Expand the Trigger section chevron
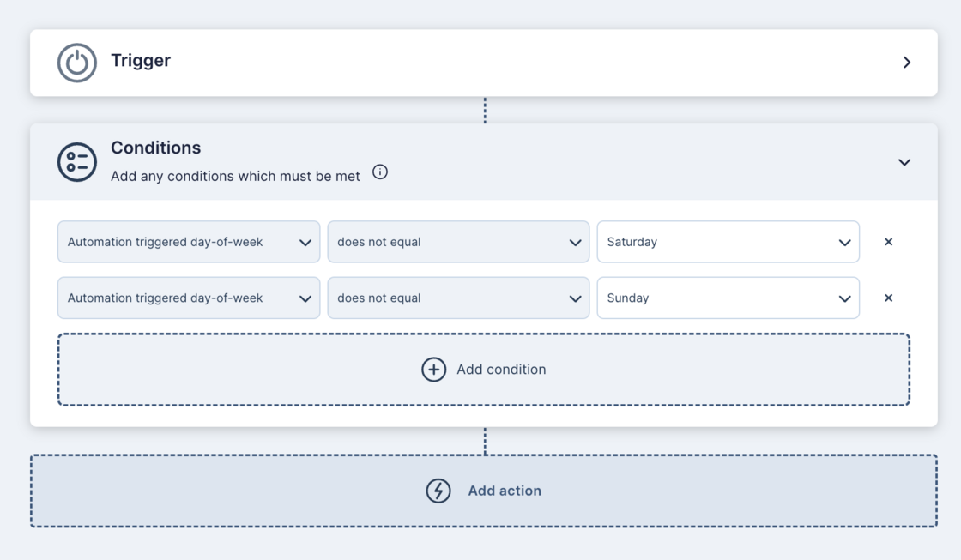The image size is (961, 560). (906, 63)
